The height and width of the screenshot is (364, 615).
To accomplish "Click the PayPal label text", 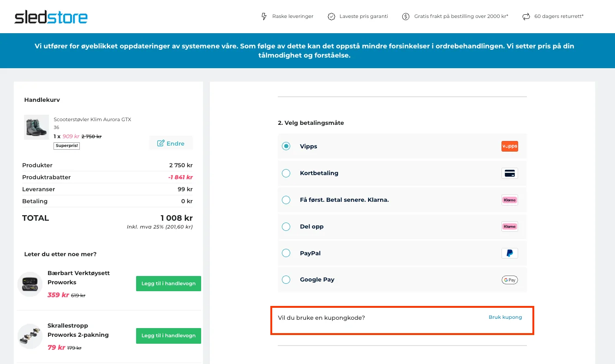I will (310, 253).
